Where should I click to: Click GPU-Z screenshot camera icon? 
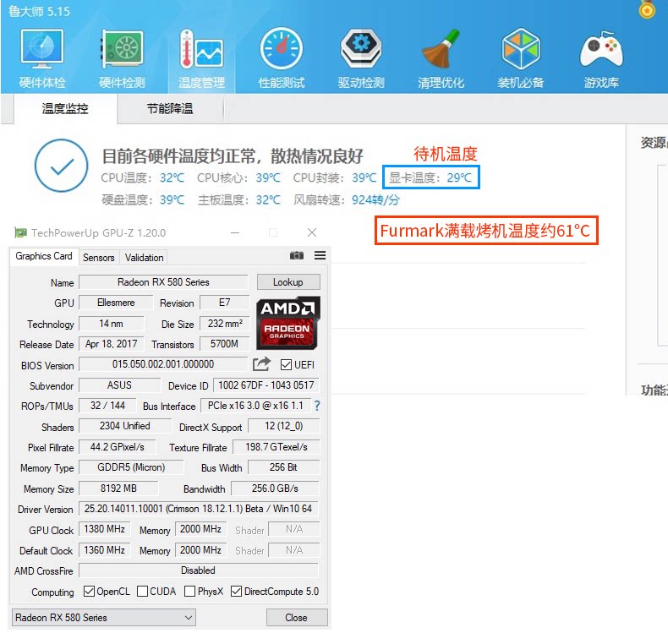(x=297, y=255)
